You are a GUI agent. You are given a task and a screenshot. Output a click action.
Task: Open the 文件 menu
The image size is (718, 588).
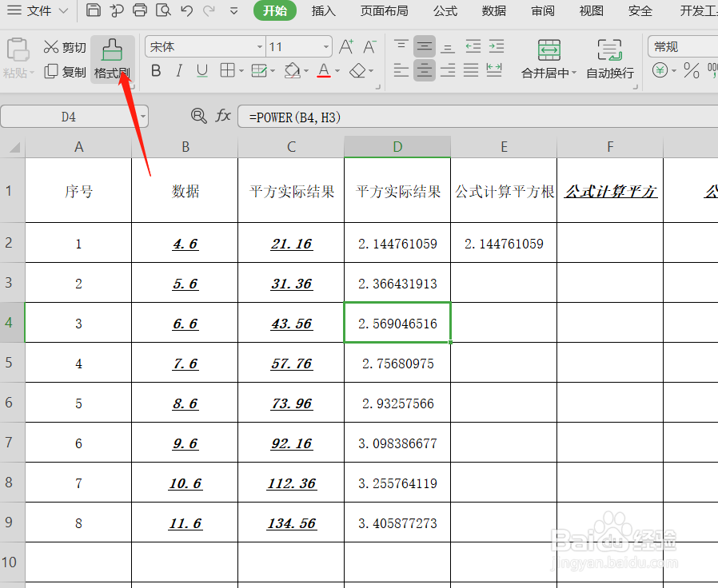pos(38,10)
